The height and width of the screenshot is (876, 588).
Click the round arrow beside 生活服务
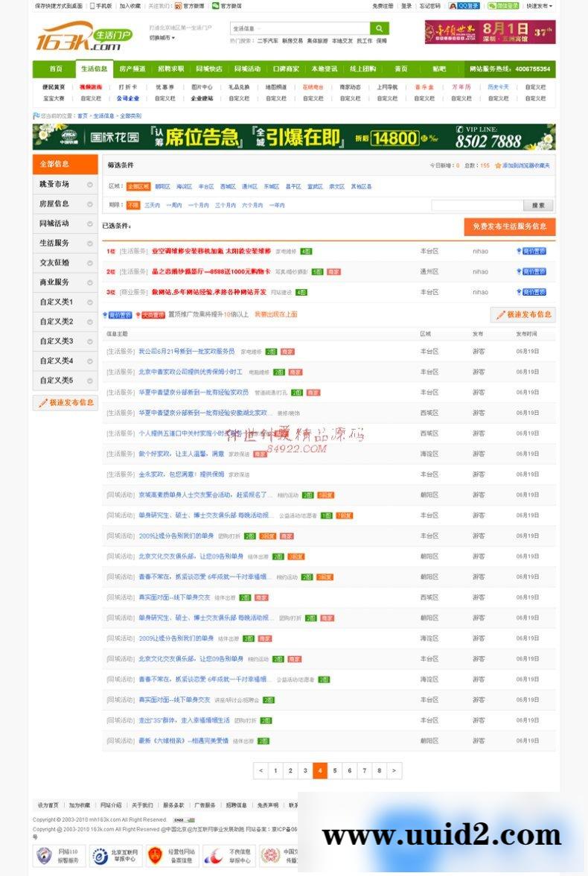89,243
